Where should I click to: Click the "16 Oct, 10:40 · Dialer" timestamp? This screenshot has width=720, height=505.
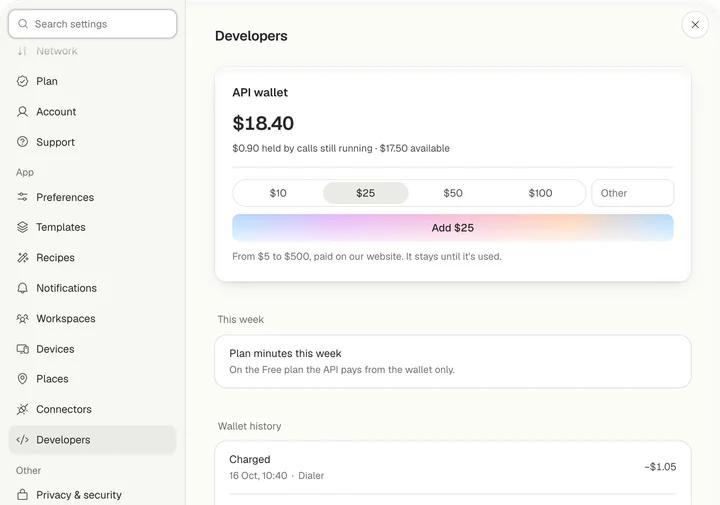276,476
